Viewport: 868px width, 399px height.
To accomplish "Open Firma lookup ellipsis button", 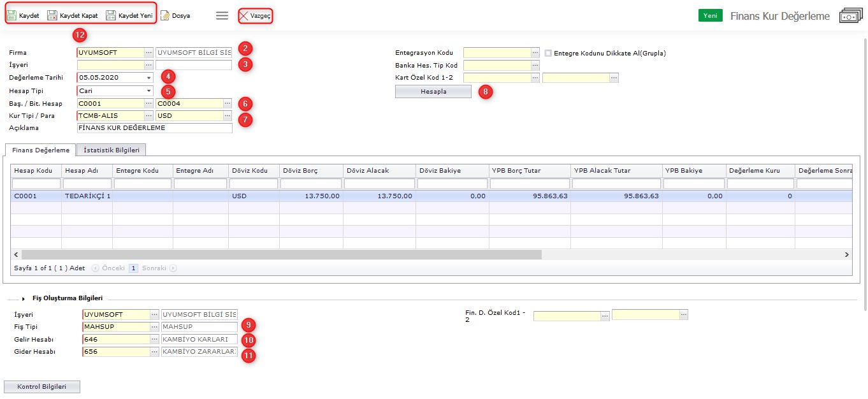I will tap(148, 52).
